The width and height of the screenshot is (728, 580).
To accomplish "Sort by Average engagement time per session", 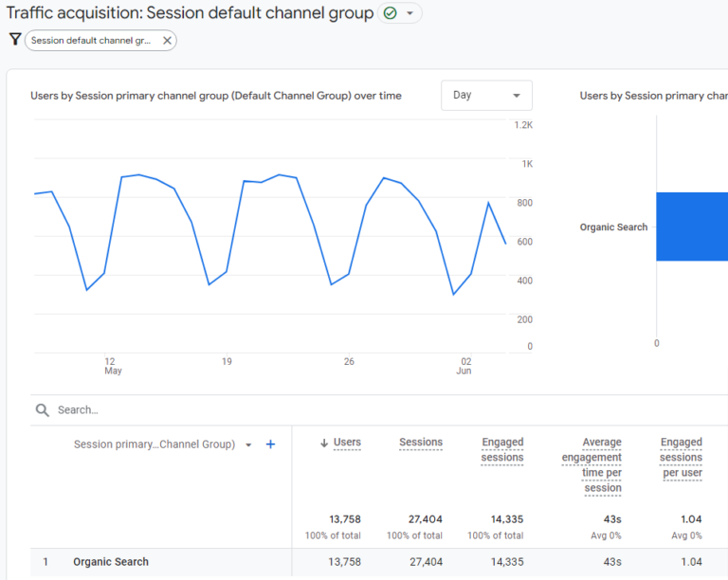I will click(x=591, y=465).
